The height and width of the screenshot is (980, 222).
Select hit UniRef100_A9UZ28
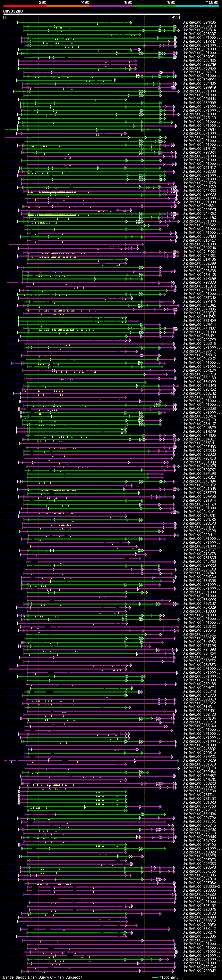tap(199, 183)
